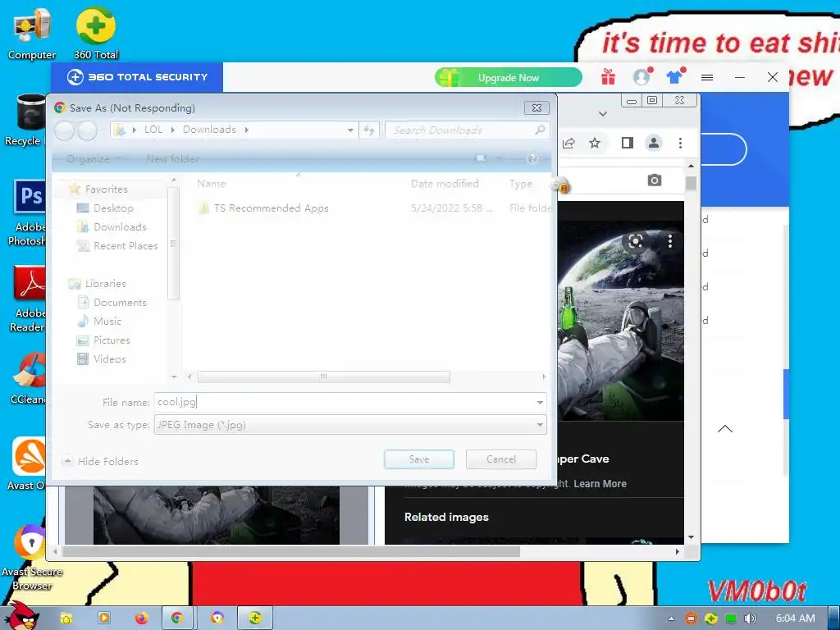Click the volume speaker tray icon
The height and width of the screenshot is (630, 840).
pos(750,619)
